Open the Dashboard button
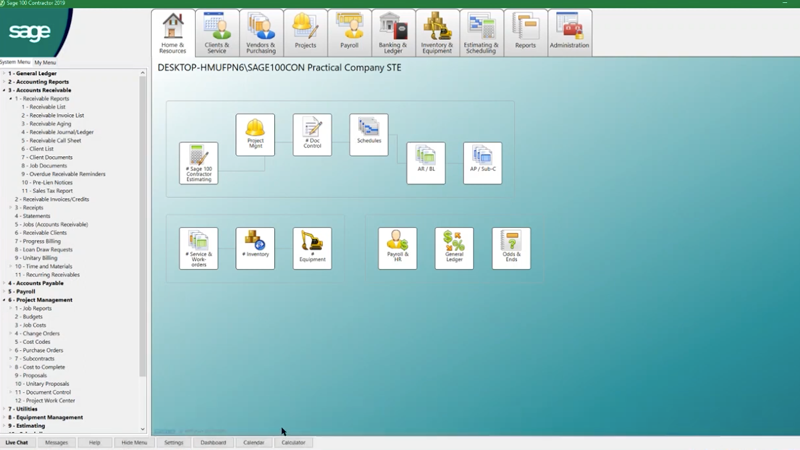The width and height of the screenshot is (800, 450). pyautogui.click(x=213, y=442)
